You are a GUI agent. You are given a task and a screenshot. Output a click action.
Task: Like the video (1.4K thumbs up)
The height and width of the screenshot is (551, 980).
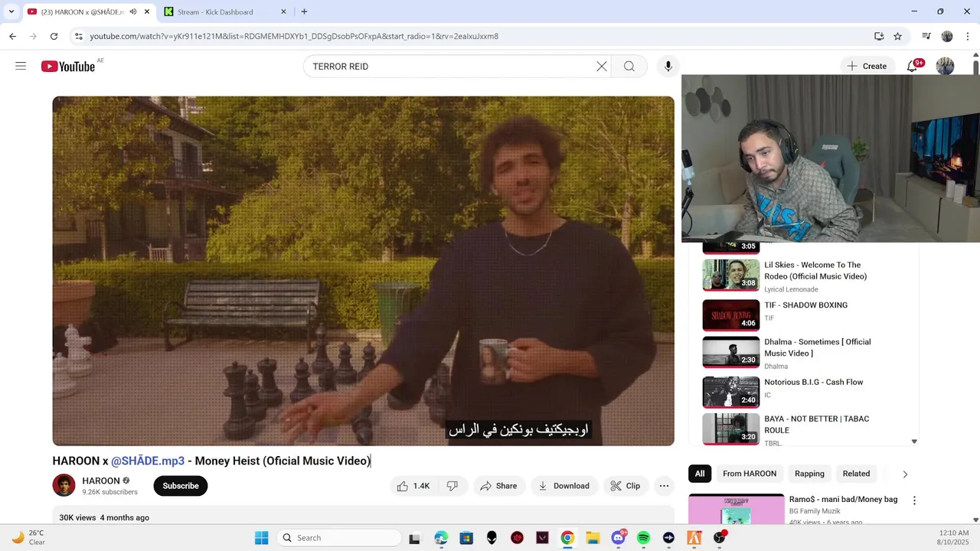click(x=413, y=486)
